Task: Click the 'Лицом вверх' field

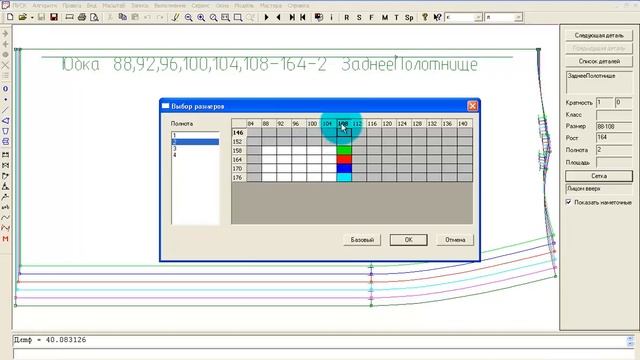Action: [599, 189]
